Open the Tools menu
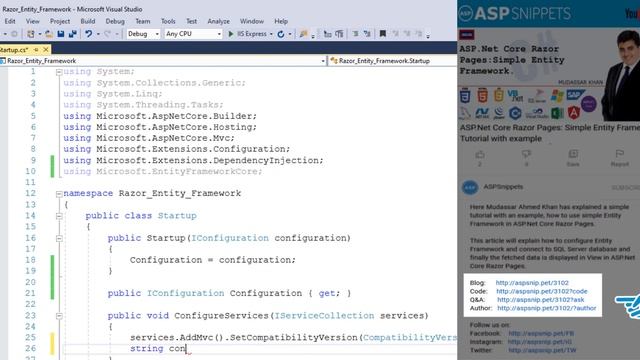 (168, 21)
